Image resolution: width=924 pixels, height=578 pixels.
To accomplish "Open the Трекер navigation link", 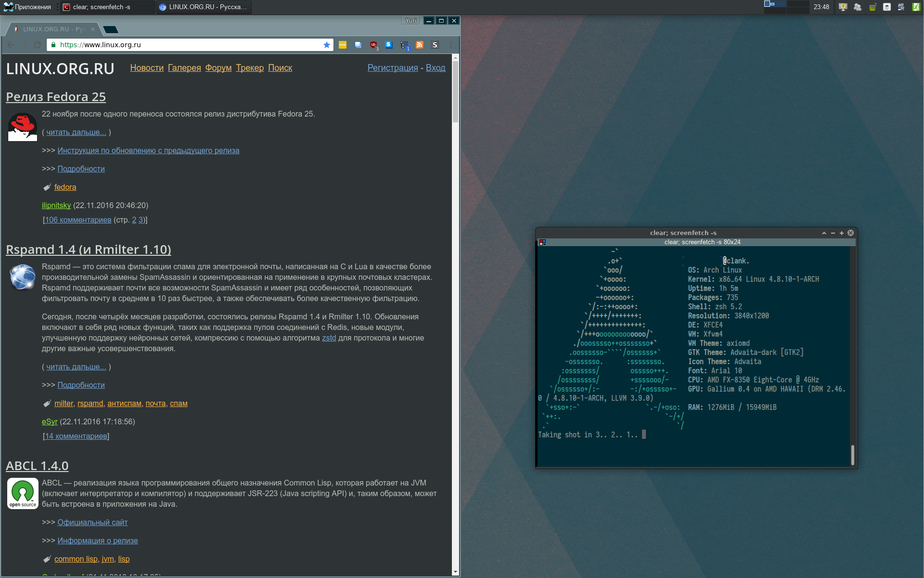I will tap(250, 68).
